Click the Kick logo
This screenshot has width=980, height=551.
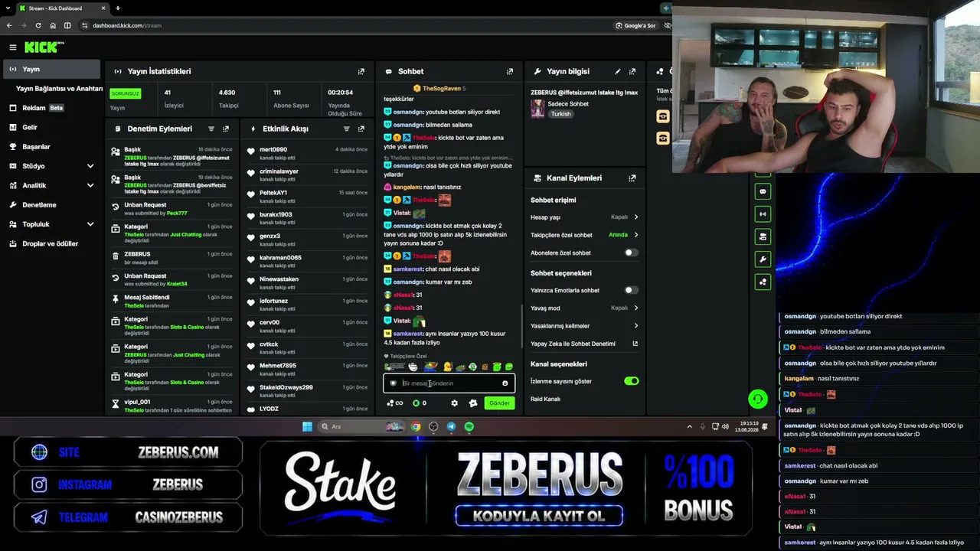coord(44,47)
